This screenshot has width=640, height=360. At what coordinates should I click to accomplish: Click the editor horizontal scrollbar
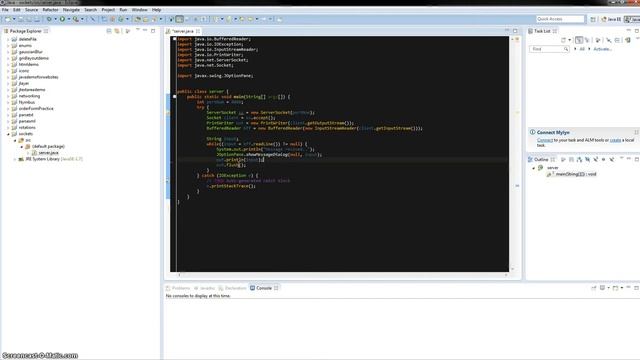click(x=342, y=275)
